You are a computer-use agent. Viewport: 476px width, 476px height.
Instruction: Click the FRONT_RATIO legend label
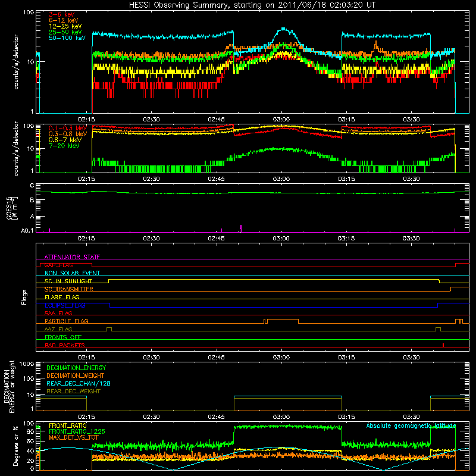click(68, 425)
